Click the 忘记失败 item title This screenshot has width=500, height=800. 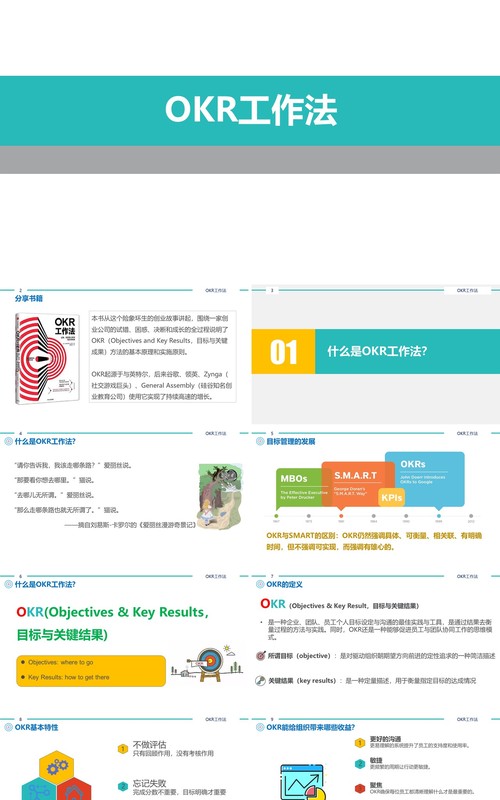(149, 783)
